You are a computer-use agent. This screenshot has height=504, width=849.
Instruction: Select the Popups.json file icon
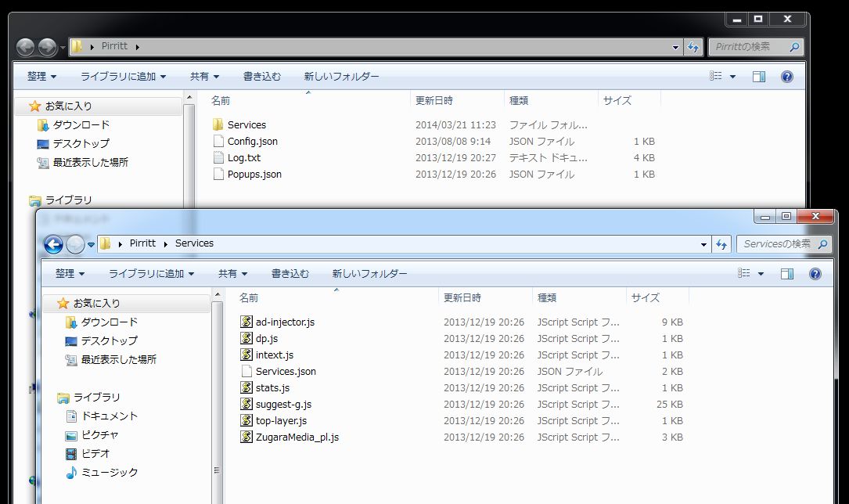(x=218, y=174)
